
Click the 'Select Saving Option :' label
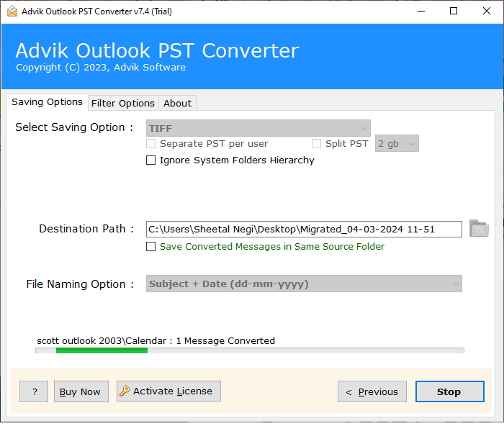74,127
